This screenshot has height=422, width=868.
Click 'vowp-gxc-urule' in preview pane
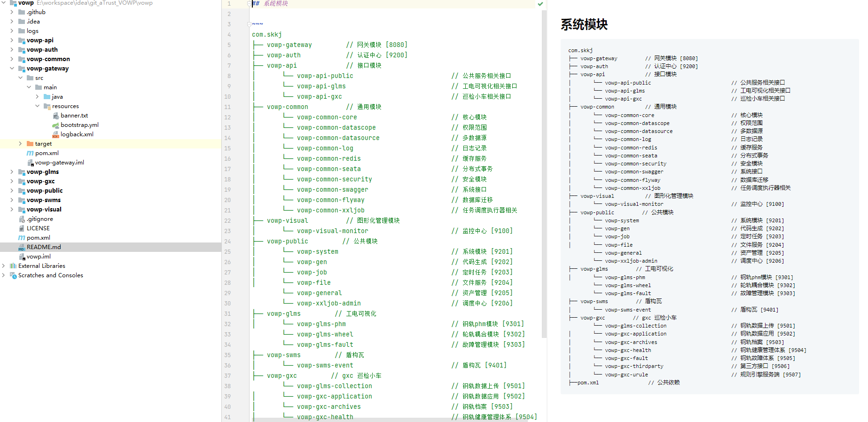[626, 375]
